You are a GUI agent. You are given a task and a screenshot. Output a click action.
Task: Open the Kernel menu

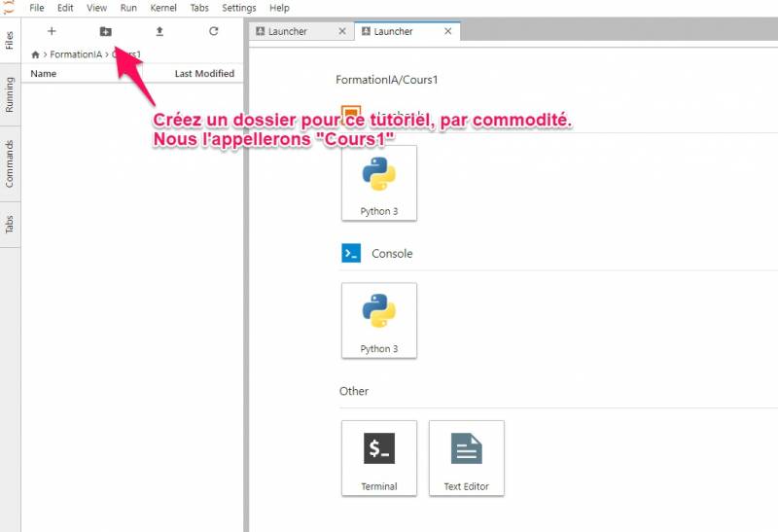[x=163, y=8]
